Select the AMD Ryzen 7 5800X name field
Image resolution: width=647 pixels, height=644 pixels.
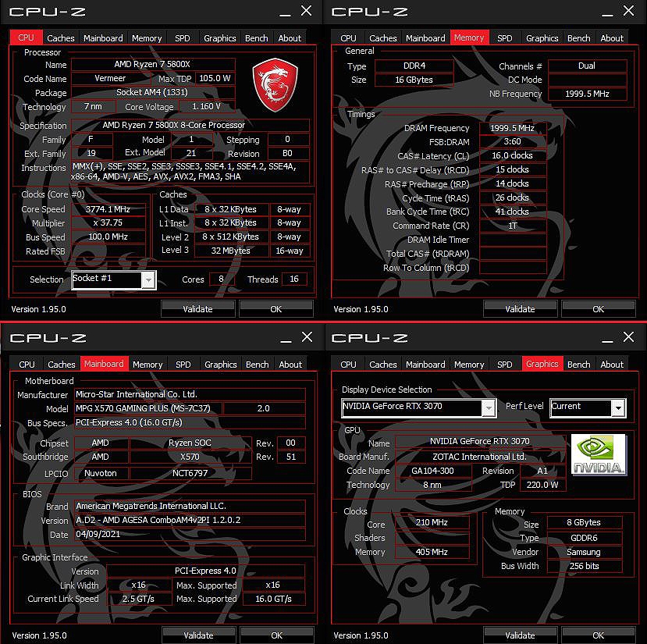pos(153,64)
